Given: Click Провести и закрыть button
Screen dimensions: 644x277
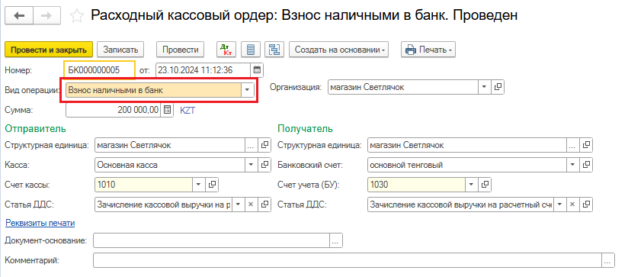Looking at the screenshot, I should [49, 50].
